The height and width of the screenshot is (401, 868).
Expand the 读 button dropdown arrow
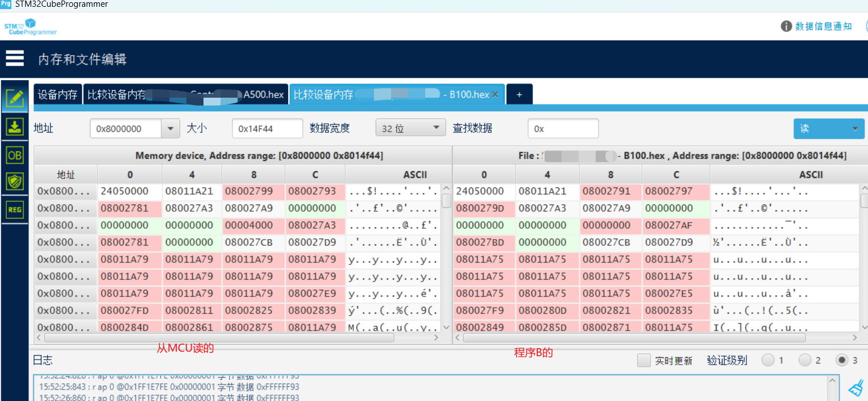pyautogui.click(x=854, y=129)
